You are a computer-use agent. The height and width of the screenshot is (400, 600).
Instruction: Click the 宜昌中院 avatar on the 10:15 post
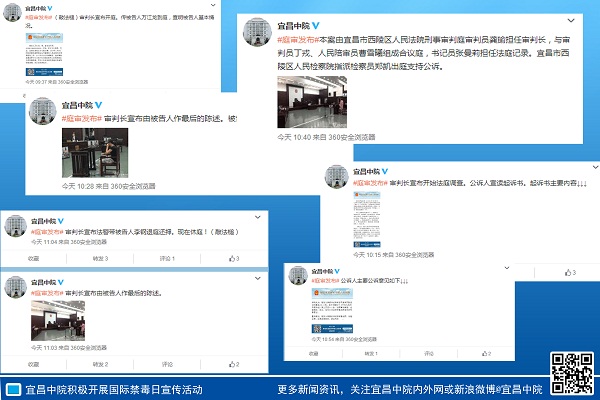tap(336, 178)
